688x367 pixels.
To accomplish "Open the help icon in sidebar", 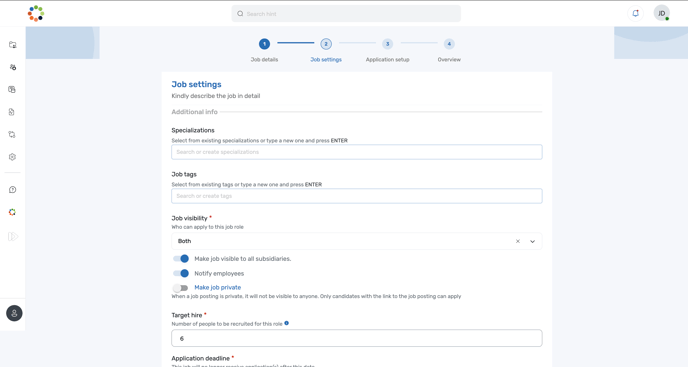I will point(12,190).
